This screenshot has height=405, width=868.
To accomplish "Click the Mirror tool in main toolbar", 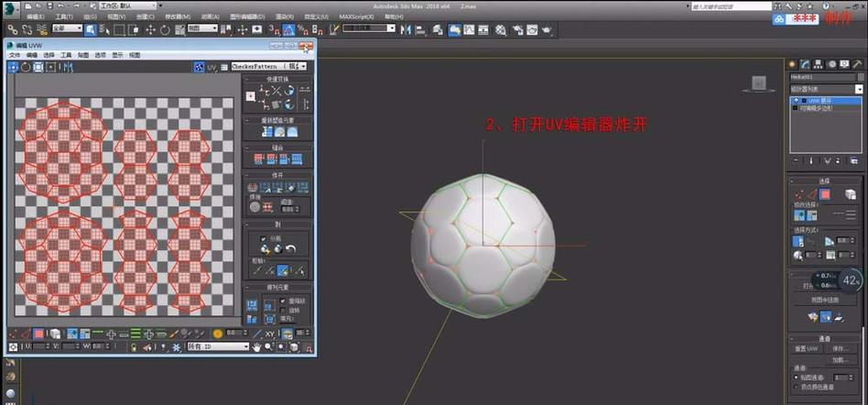I will [407, 29].
